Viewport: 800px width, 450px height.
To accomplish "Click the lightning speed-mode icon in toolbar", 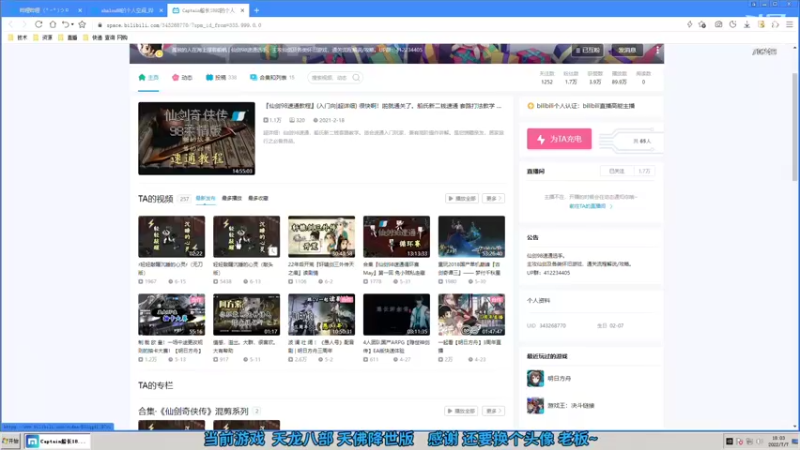I will 690,24.
